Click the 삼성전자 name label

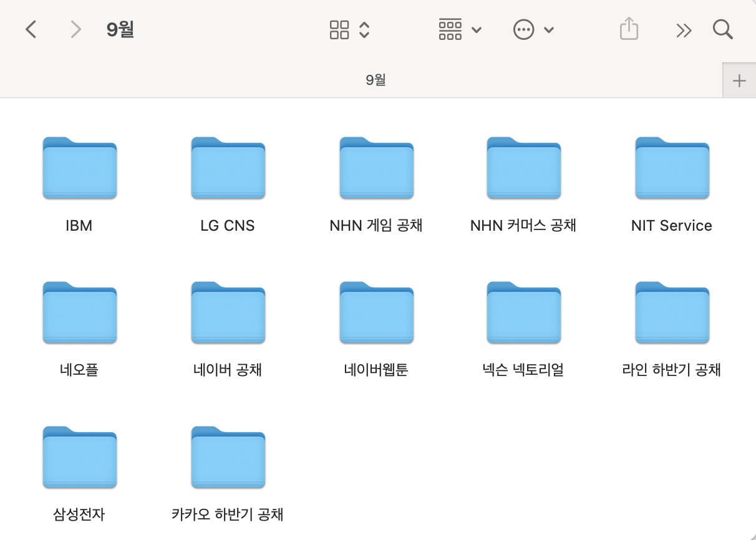[x=79, y=514]
